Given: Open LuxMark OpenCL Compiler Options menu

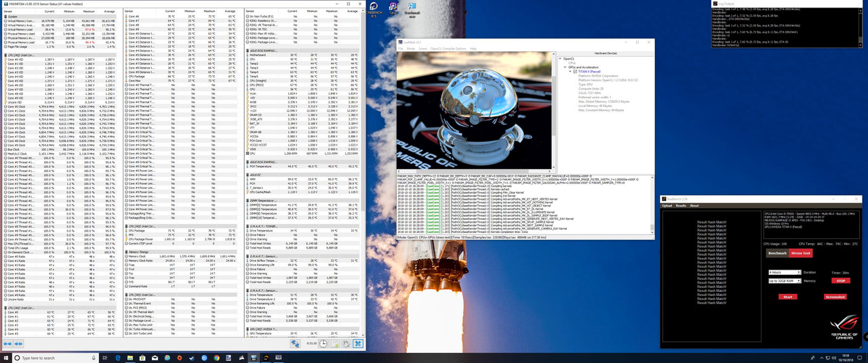Looking at the screenshot, I should click(448, 49).
